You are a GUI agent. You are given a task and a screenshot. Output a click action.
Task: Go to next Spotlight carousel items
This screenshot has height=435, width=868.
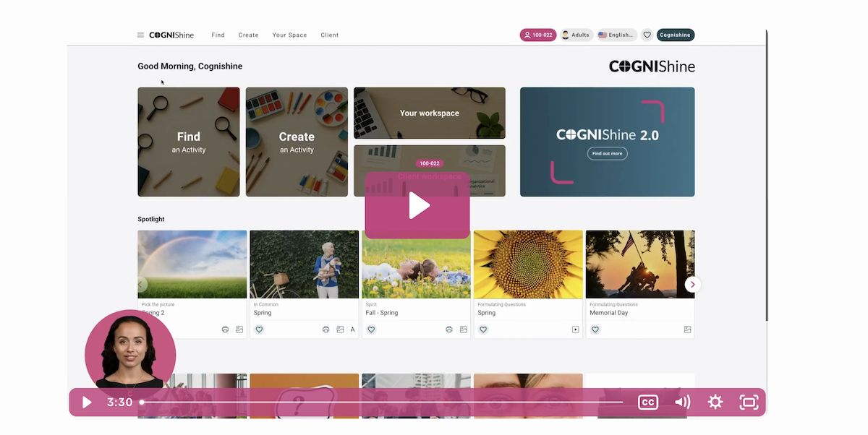(692, 285)
